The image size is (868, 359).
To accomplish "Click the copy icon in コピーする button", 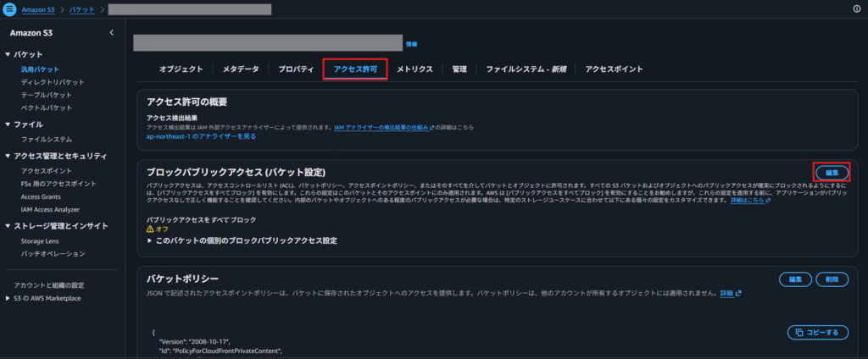I will (798, 333).
